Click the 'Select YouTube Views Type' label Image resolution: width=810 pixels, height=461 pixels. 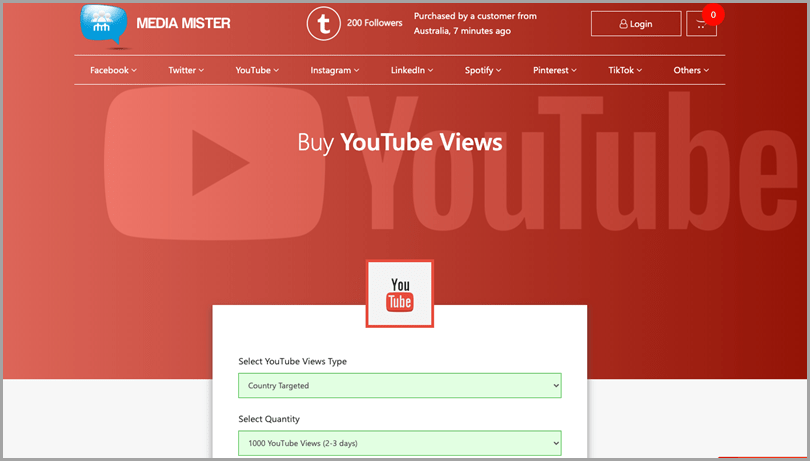click(292, 361)
